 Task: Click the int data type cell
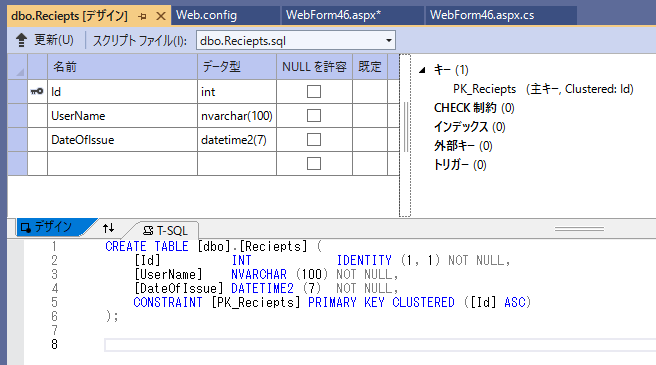tap(237, 92)
